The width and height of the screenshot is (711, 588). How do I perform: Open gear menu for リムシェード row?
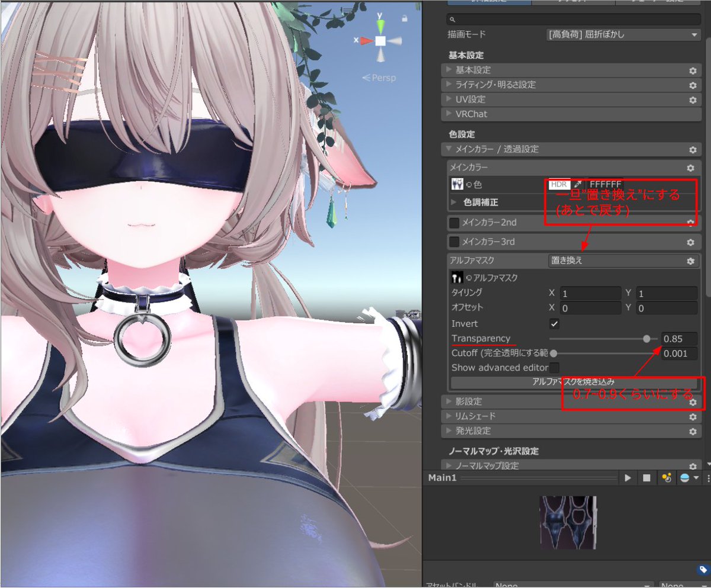(692, 417)
